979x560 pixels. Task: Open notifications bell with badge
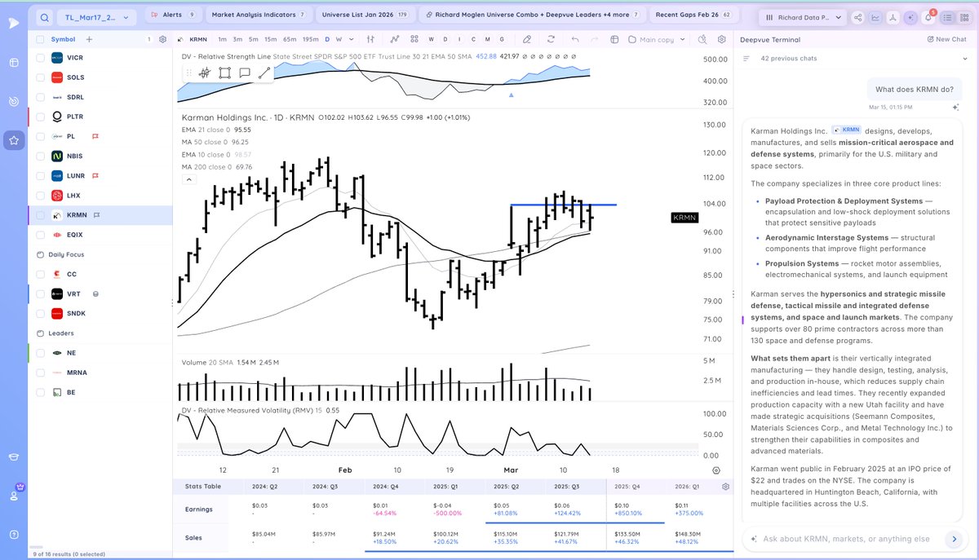tap(929, 17)
